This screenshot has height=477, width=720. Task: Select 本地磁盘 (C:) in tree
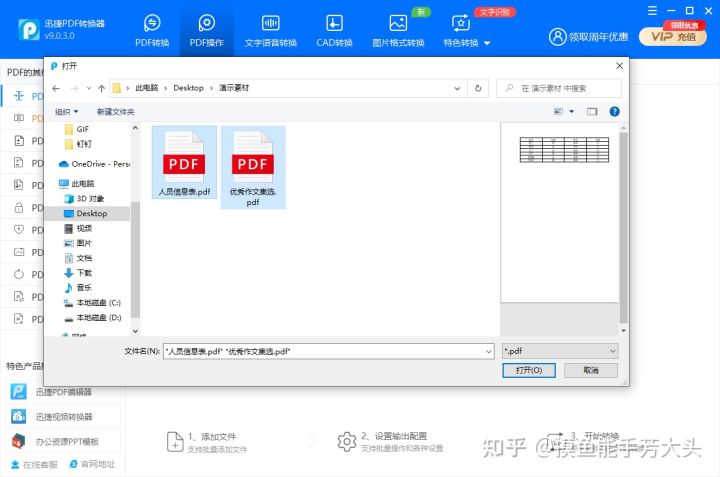coord(92,303)
